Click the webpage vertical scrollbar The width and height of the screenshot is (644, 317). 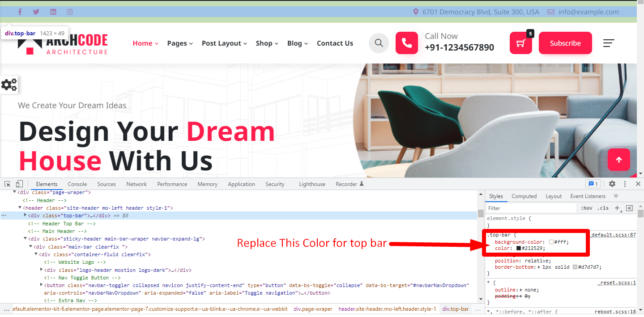point(640,89)
